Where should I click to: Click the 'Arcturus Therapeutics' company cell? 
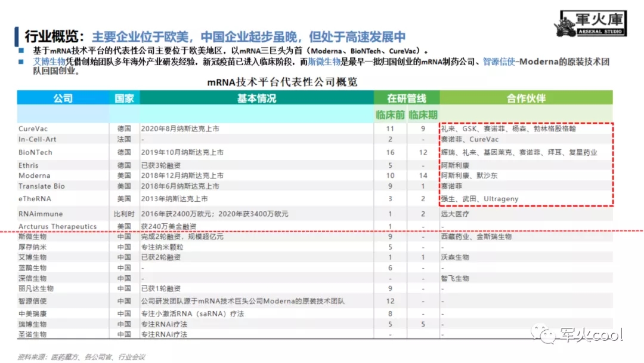57,226
